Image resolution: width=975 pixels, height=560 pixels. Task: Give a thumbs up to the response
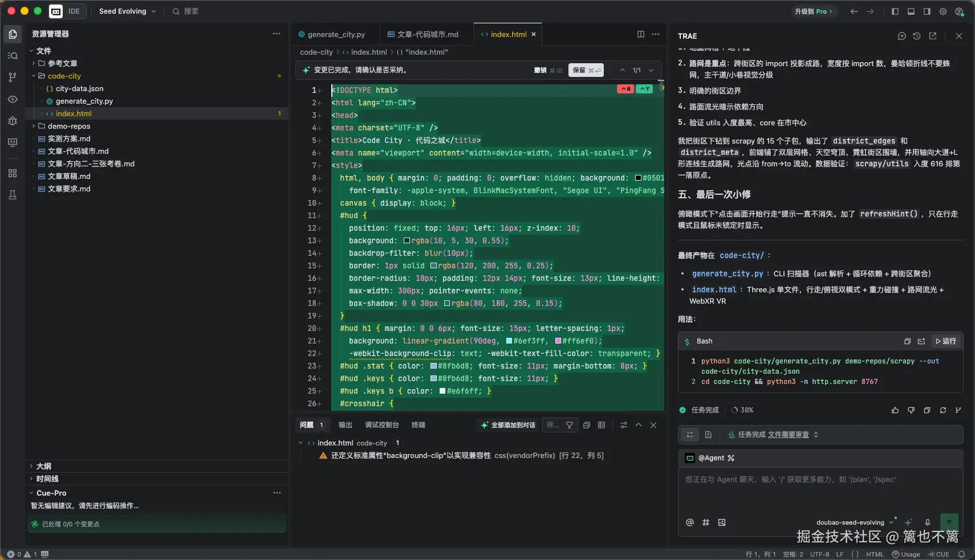pyautogui.click(x=895, y=410)
